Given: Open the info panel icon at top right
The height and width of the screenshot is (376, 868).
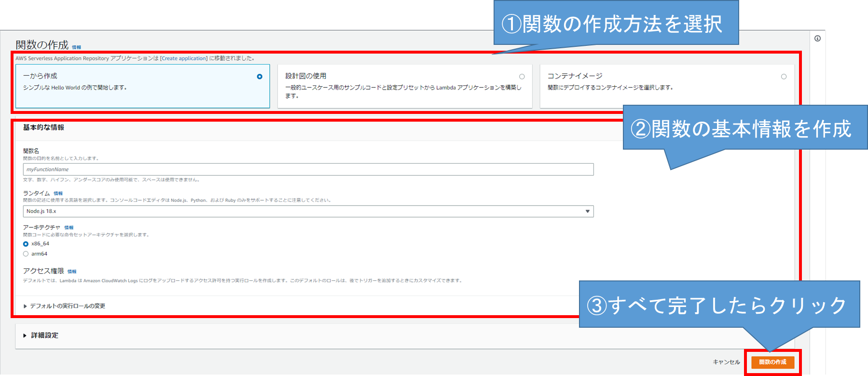Looking at the screenshot, I should point(817,39).
